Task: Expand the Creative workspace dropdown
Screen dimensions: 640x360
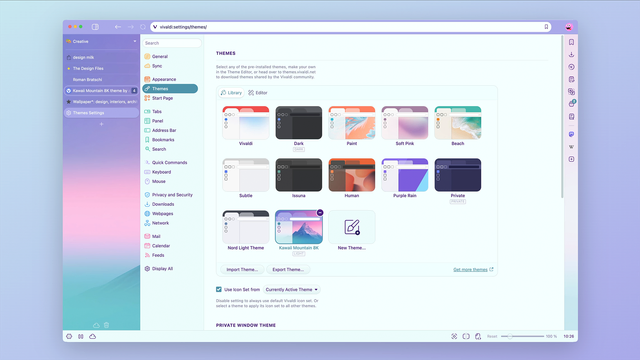Action: (135, 41)
